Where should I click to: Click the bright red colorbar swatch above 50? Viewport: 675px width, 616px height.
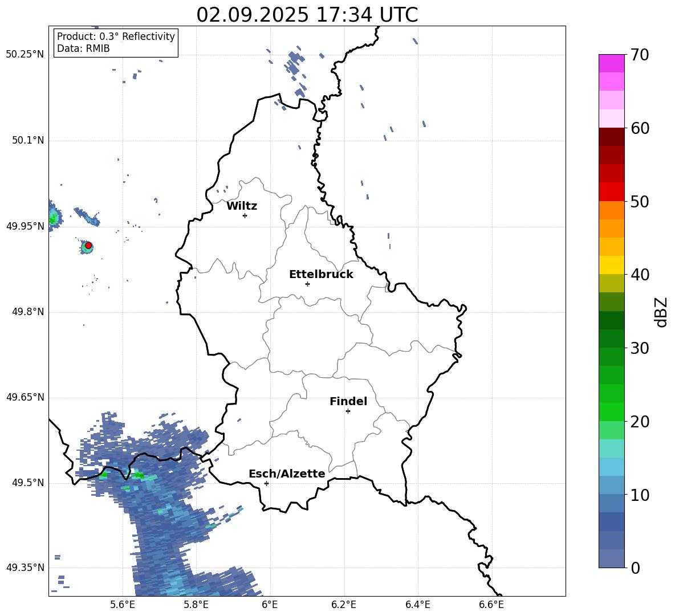click(611, 192)
